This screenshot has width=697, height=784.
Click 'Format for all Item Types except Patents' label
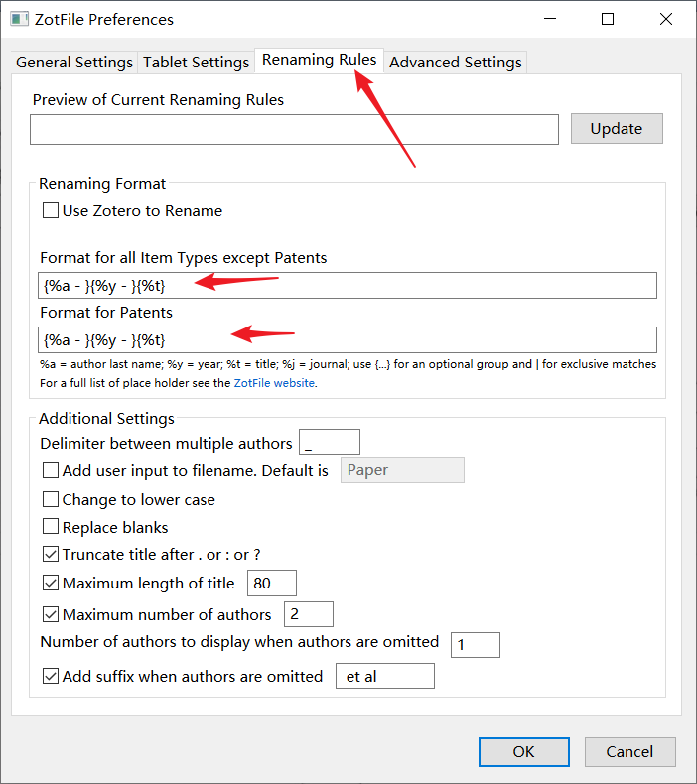[183, 258]
